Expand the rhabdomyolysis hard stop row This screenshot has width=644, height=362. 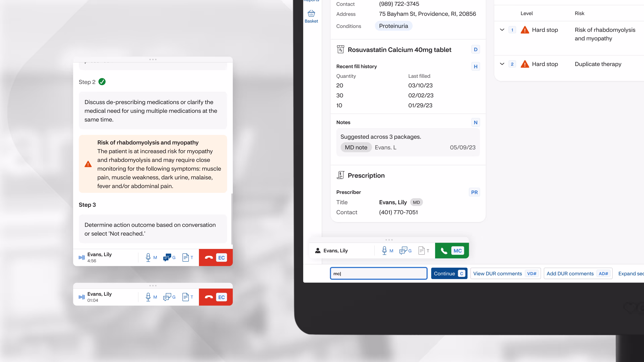(x=502, y=30)
